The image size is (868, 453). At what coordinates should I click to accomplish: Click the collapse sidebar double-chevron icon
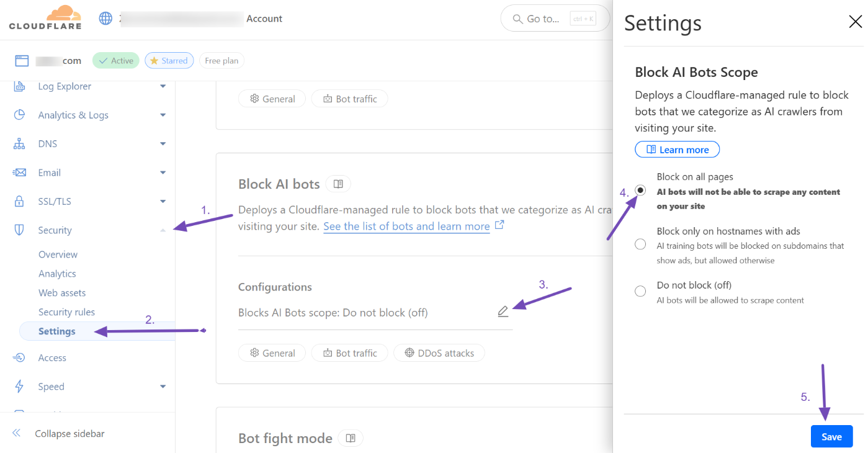[x=17, y=433]
